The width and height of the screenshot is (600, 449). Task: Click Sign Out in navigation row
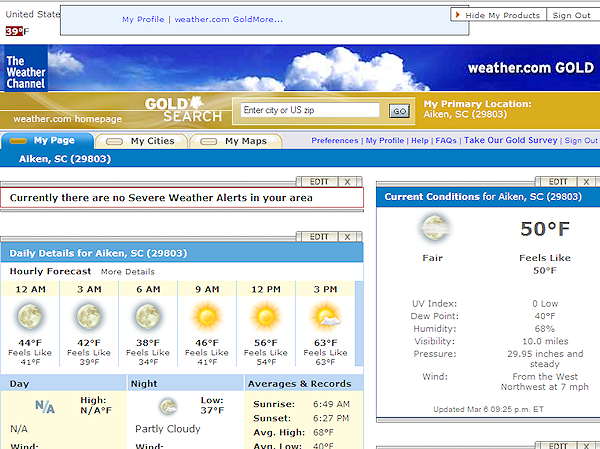[581, 140]
